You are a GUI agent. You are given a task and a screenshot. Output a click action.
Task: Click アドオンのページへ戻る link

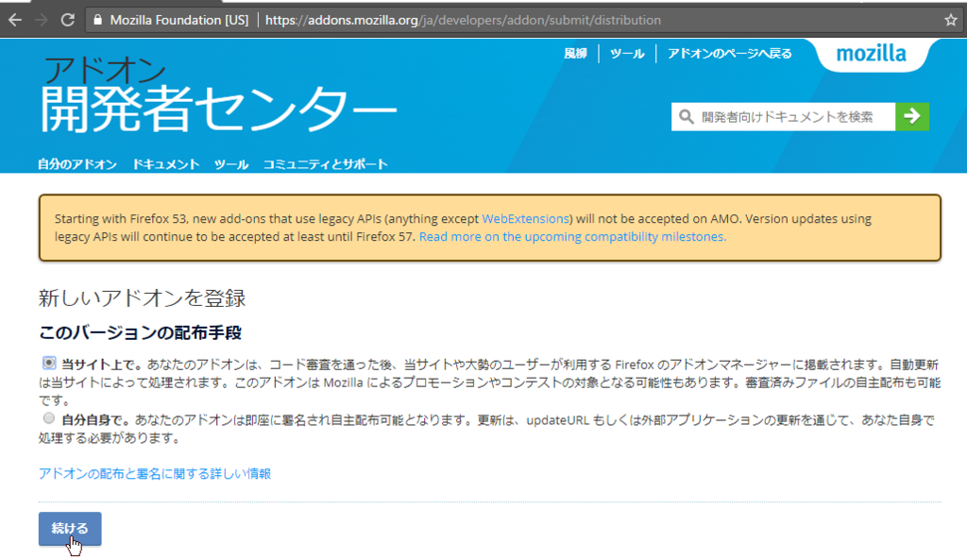click(730, 54)
